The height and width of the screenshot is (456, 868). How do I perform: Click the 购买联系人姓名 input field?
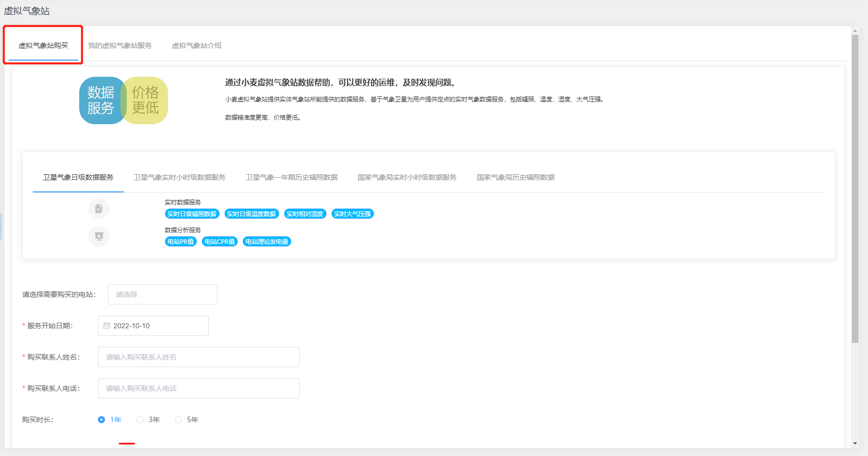click(199, 357)
